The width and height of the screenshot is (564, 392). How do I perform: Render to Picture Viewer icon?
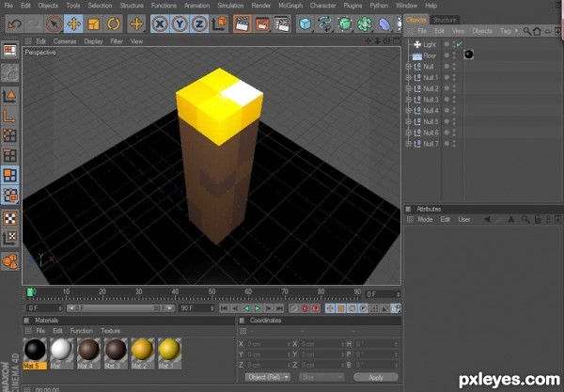tap(262, 24)
